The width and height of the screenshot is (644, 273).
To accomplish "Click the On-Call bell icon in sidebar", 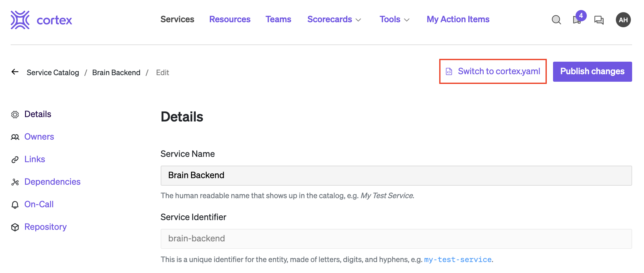I will 15,205.
